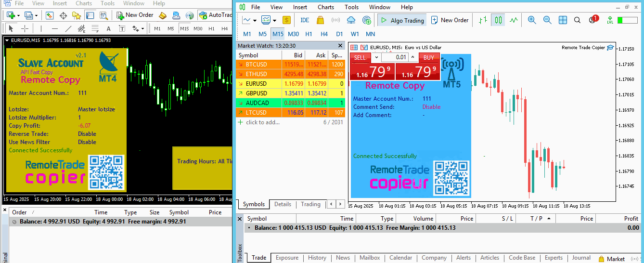Select the H4 timeframe in MT5
The width and height of the screenshot is (644, 263).
324,34
